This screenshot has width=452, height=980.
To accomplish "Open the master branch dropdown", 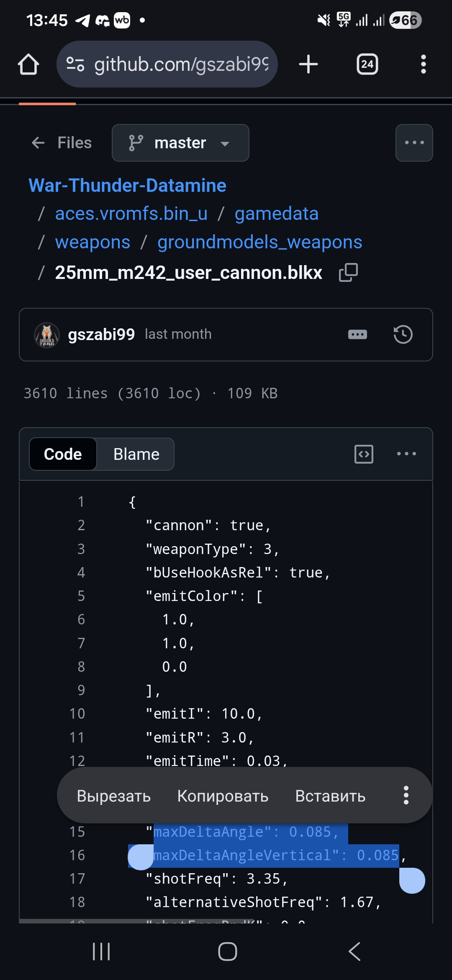I will 180,143.
